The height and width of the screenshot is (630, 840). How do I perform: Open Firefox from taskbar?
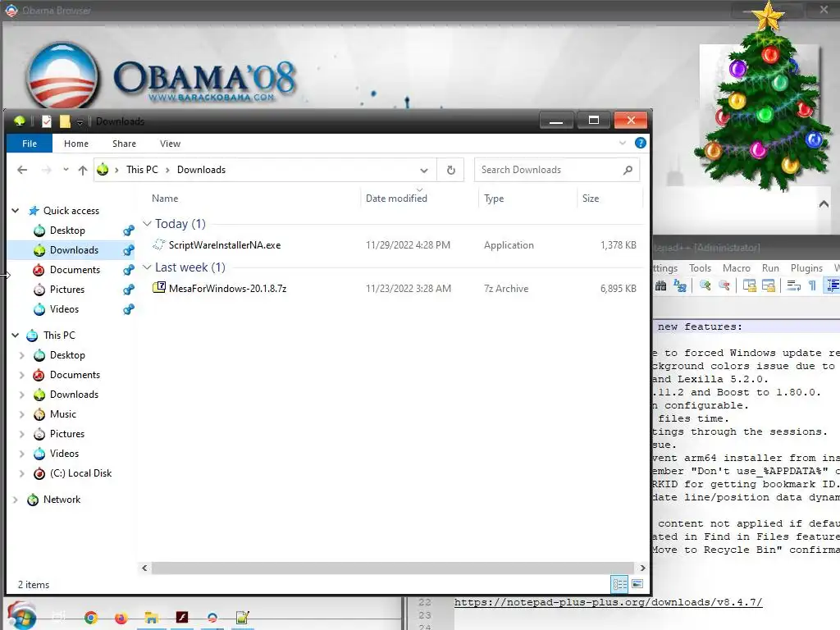121,619
